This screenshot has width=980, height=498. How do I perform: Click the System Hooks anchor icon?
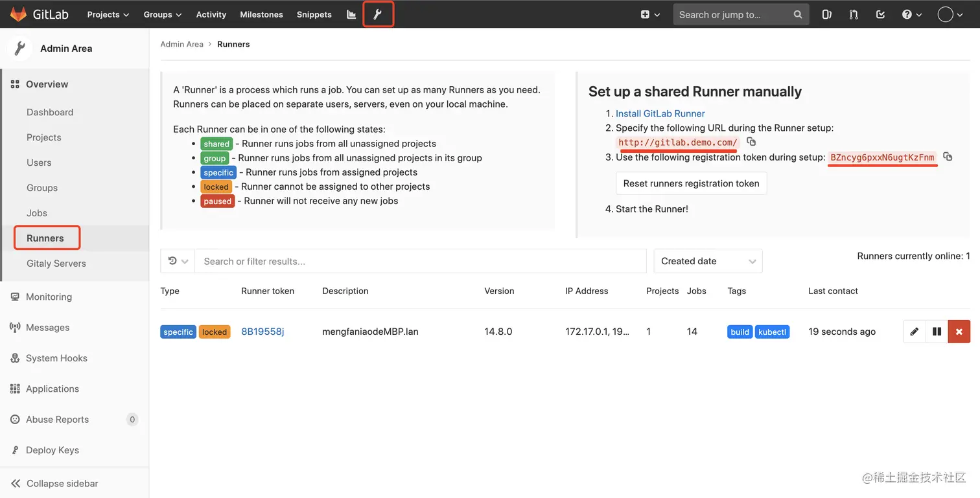coord(15,358)
